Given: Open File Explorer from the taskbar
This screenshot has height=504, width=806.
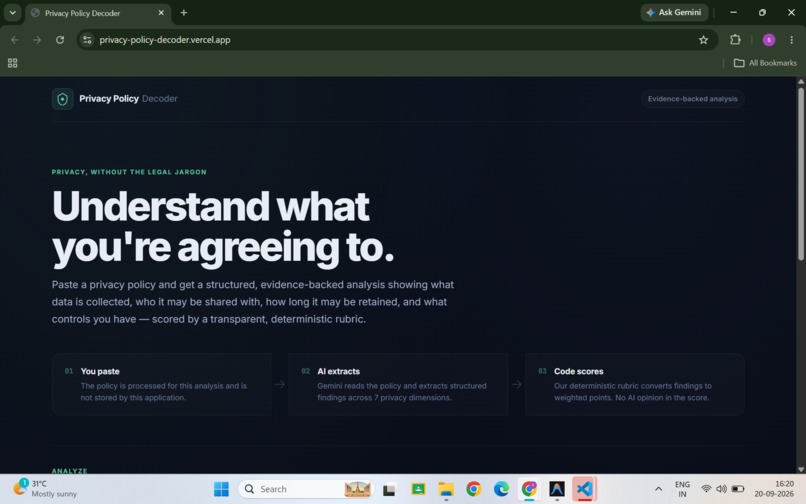Looking at the screenshot, I should coord(446,489).
